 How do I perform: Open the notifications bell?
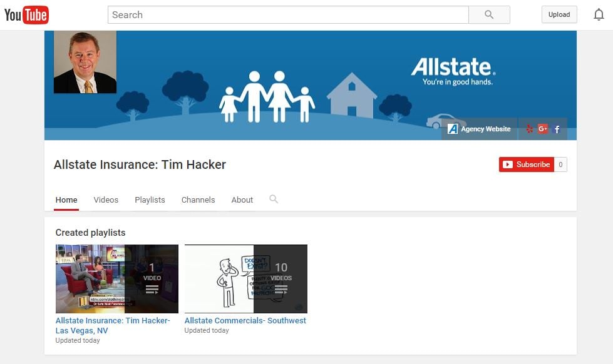[x=599, y=15]
